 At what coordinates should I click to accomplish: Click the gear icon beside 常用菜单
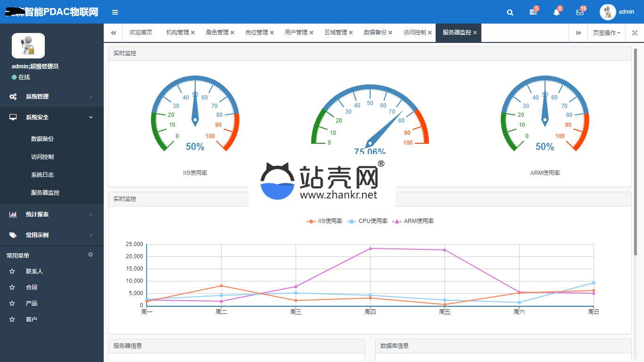pos(91,255)
